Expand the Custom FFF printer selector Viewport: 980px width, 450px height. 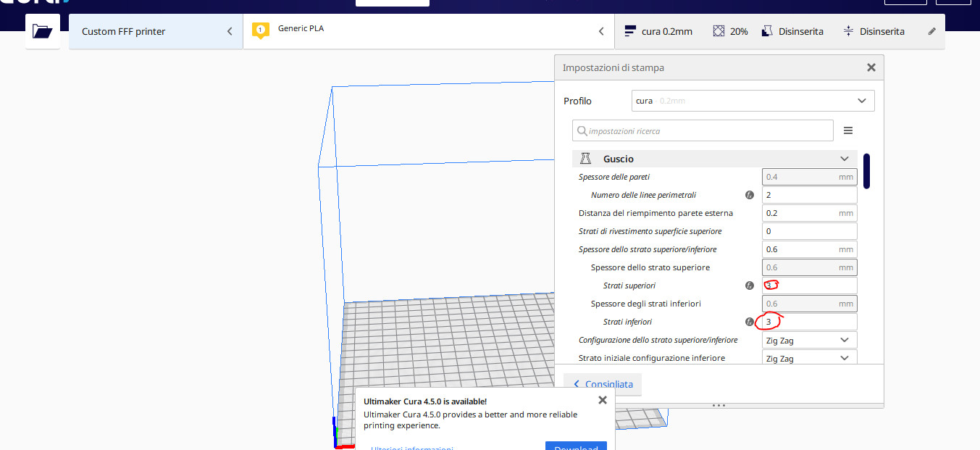156,31
